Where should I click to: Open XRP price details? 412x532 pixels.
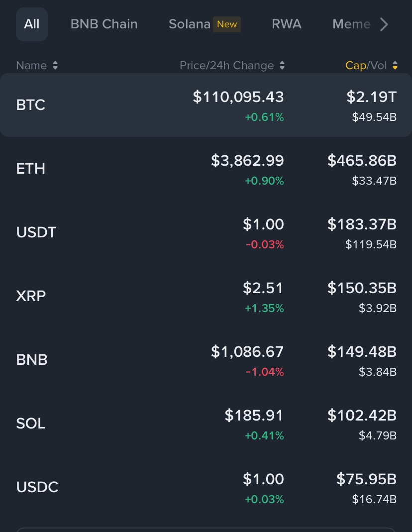(x=206, y=296)
